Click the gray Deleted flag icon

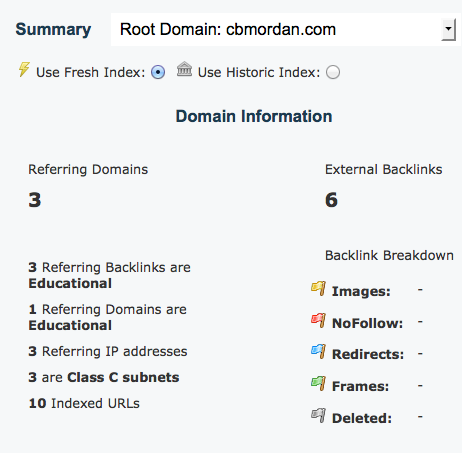pyautogui.click(x=319, y=416)
